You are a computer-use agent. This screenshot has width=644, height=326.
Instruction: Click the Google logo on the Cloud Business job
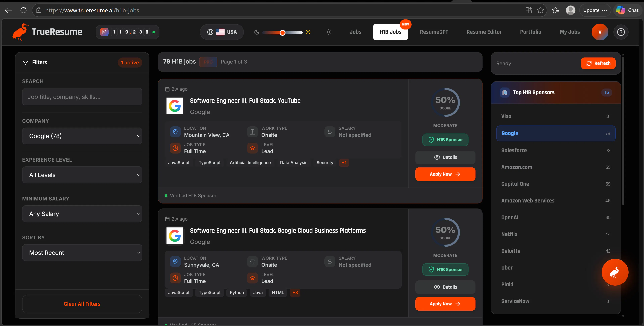pyautogui.click(x=175, y=236)
